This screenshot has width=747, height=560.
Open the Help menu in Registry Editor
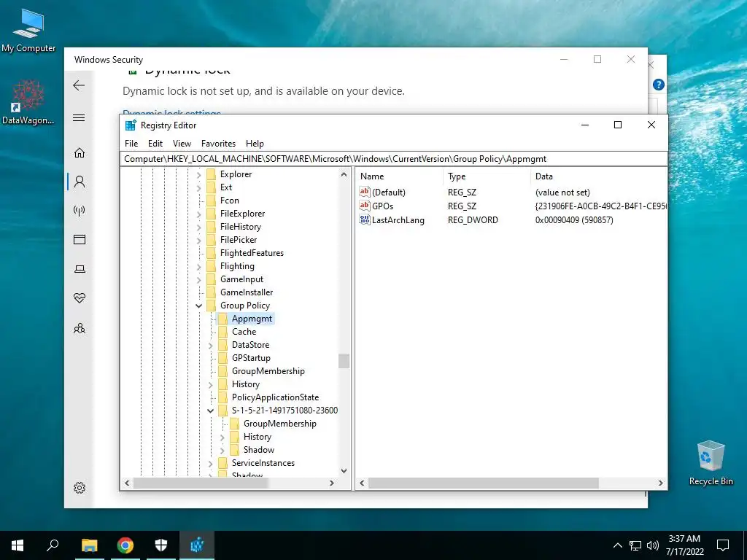coord(255,144)
